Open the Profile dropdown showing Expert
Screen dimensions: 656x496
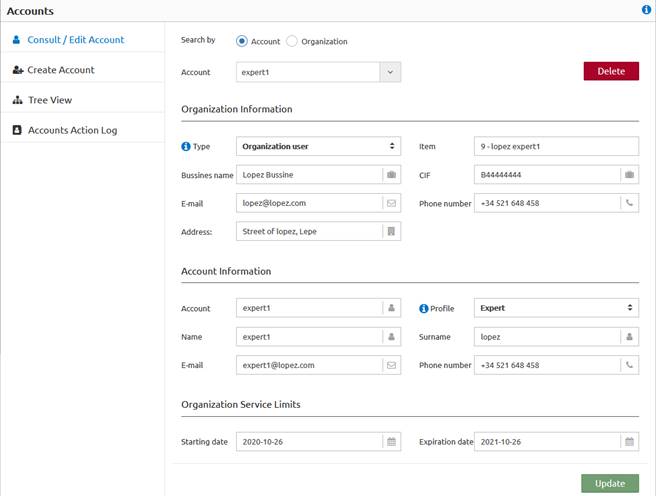[x=556, y=308]
